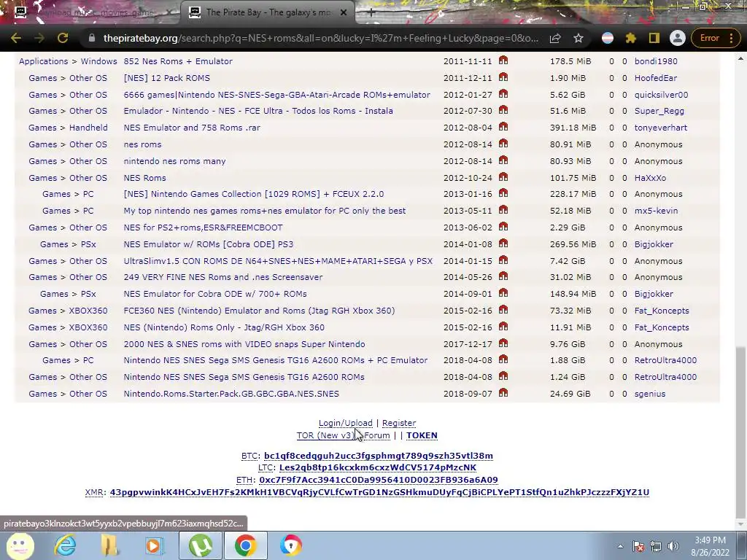The width and height of the screenshot is (747, 560).
Task: Open My top nintendo nes games roms torrent
Action: click(x=264, y=211)
